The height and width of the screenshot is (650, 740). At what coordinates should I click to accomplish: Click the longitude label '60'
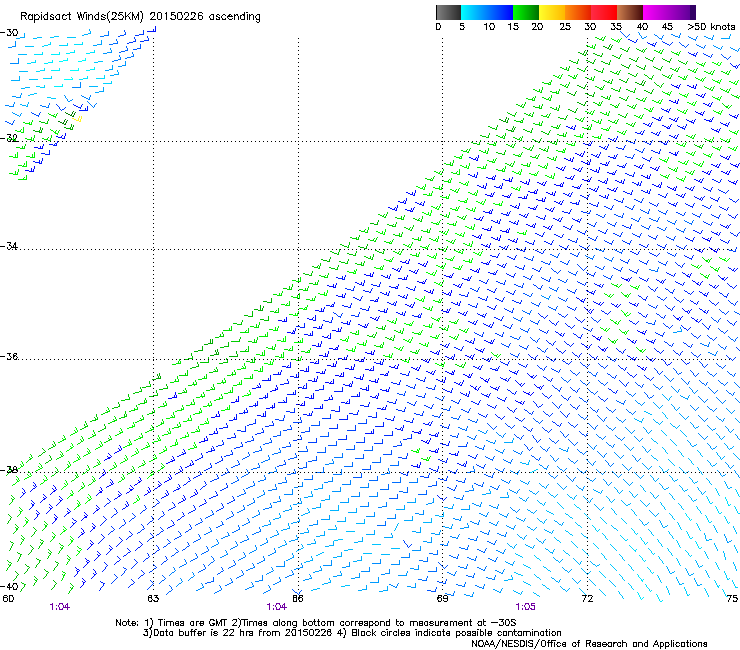(x=8, y=599)
